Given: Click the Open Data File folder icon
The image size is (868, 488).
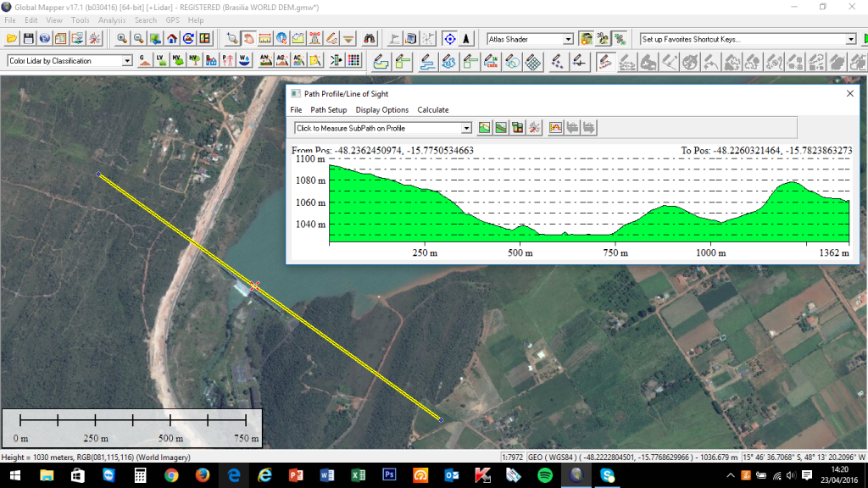Looking at the screenshot, I should tap(12, 39).
